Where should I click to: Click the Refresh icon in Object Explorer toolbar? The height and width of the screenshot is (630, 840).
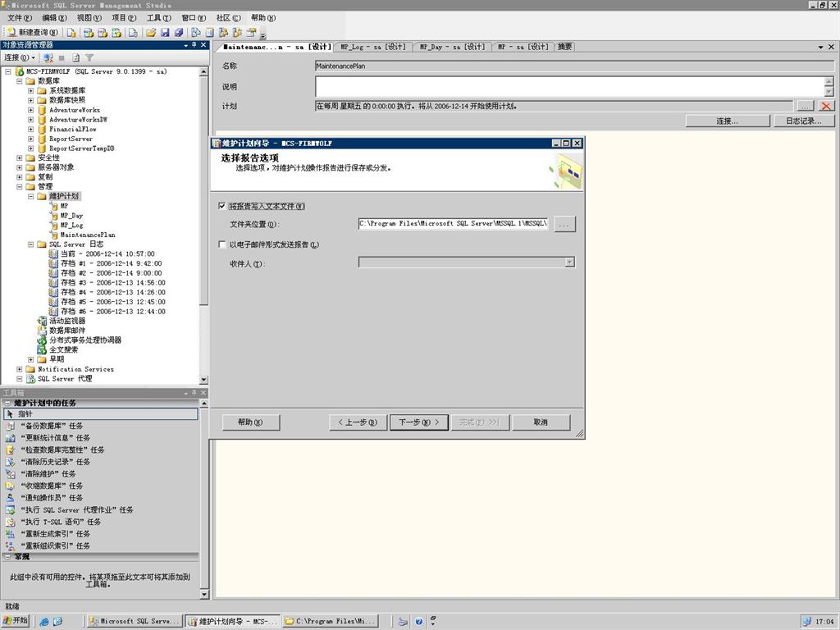point(76,57)
